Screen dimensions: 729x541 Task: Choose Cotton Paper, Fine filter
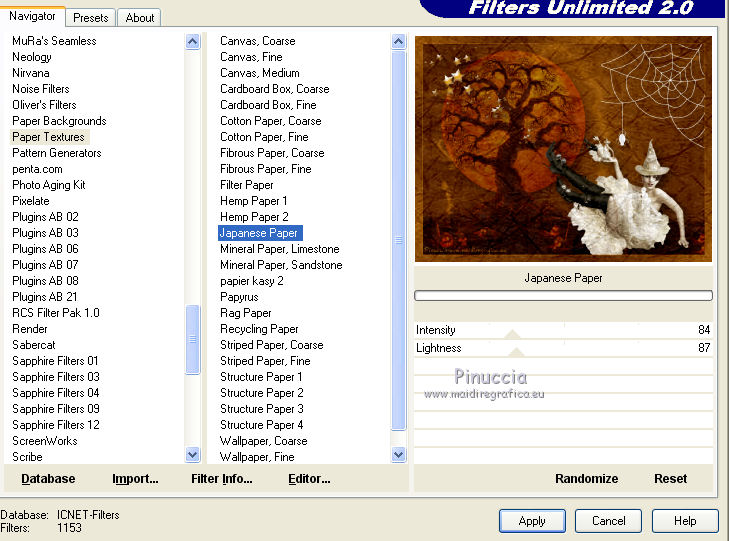pyautogui.click(x=264, y=137)
